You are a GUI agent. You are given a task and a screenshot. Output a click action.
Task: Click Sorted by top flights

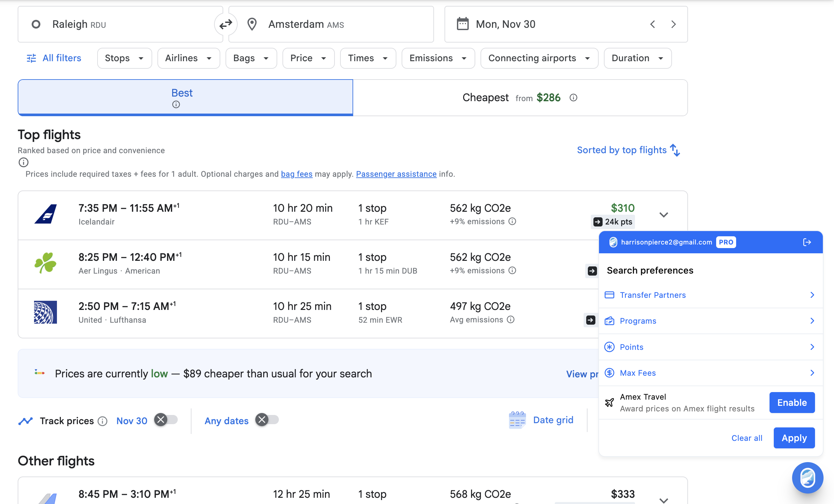[628, 150]
